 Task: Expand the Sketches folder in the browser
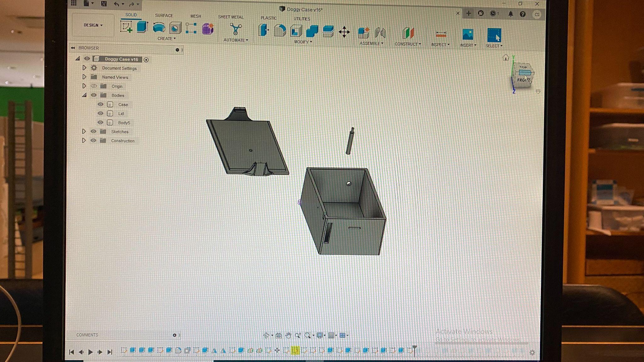click(84, 132)
